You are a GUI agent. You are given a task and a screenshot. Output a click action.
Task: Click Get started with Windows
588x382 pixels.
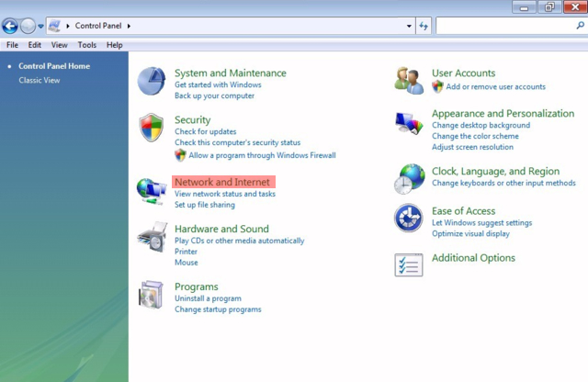click(x=218, y=84)
